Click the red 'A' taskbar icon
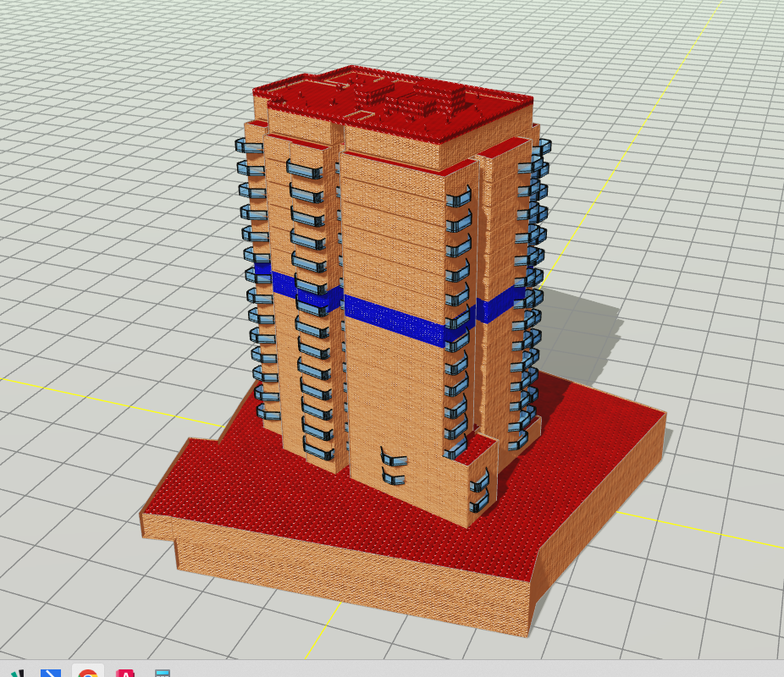 [x=125, y=672]
